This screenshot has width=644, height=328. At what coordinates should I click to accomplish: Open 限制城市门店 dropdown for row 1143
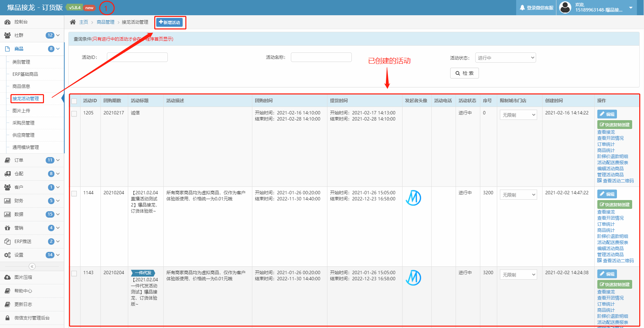(518, 275)
